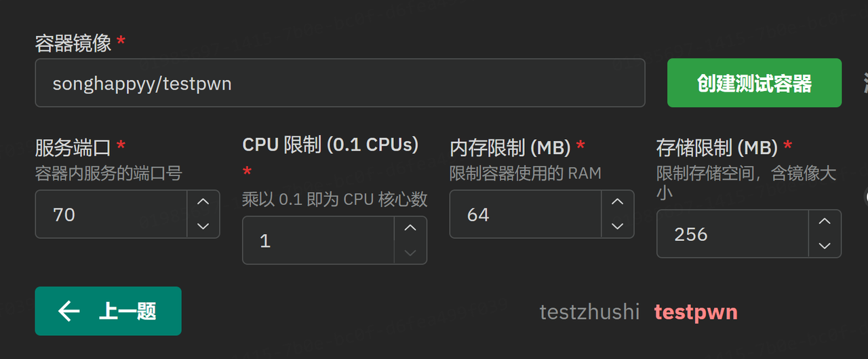Focus the 存储限制 number field
Screen dimensions: 868x359
pos(732,234)
